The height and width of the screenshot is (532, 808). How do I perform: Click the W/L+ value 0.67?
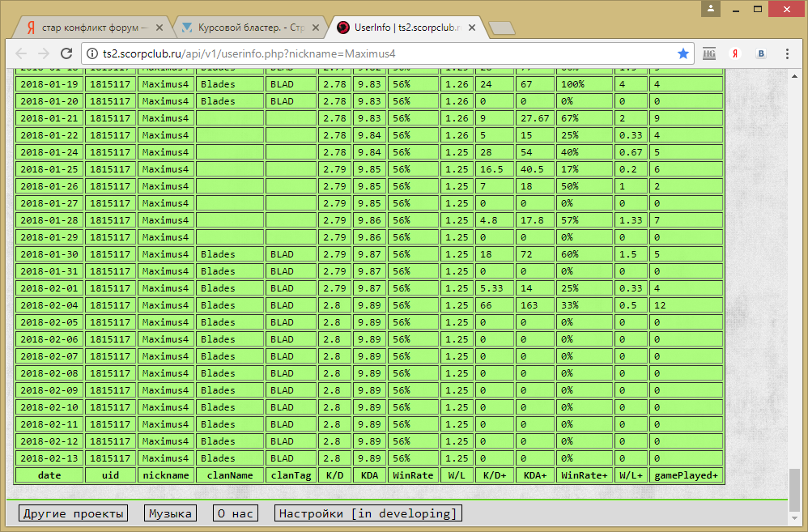tap(632, 152)
